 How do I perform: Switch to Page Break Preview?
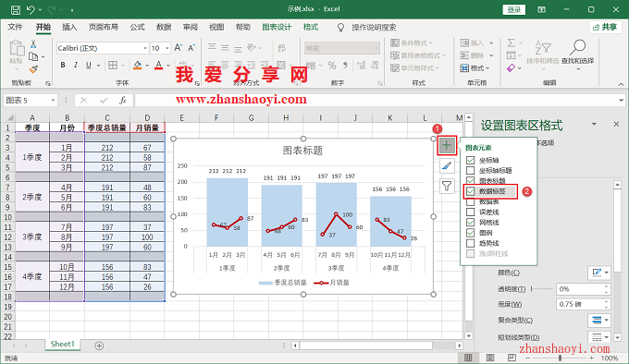pos(512,358)
